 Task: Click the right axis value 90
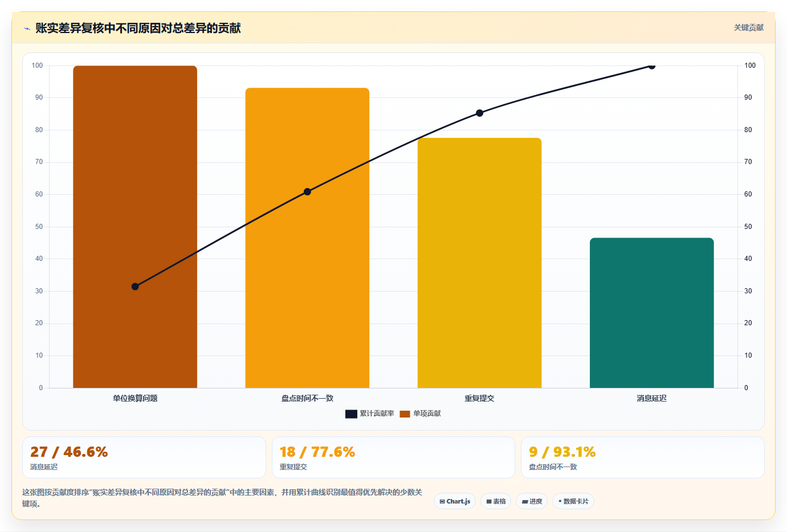coord(748,97)
